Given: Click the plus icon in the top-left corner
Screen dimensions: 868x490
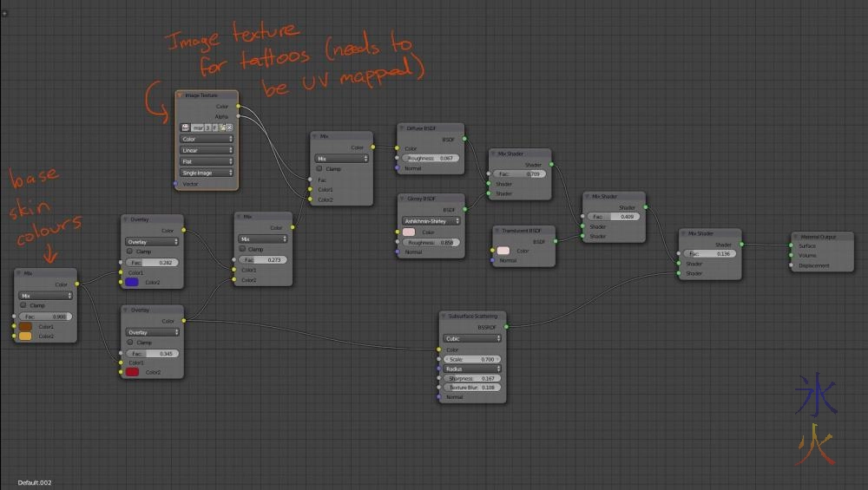Looking at the screenshot, I should pos(4,13).
